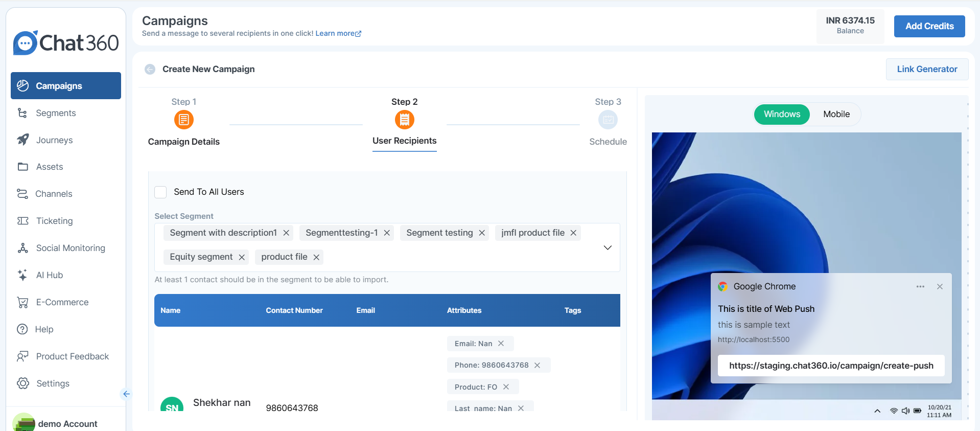Expand the Select Segment dropdown arrow
The width and height of the screenshot is (980, 431).
pos(608,247)
